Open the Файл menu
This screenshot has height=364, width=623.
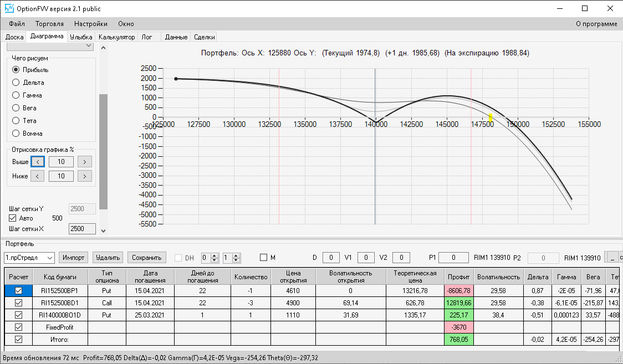17,24
